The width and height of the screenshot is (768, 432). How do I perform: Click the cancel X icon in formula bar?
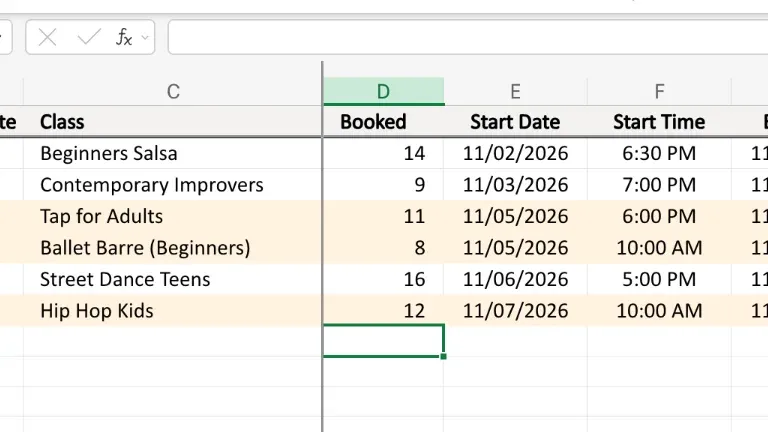[48, 37]
